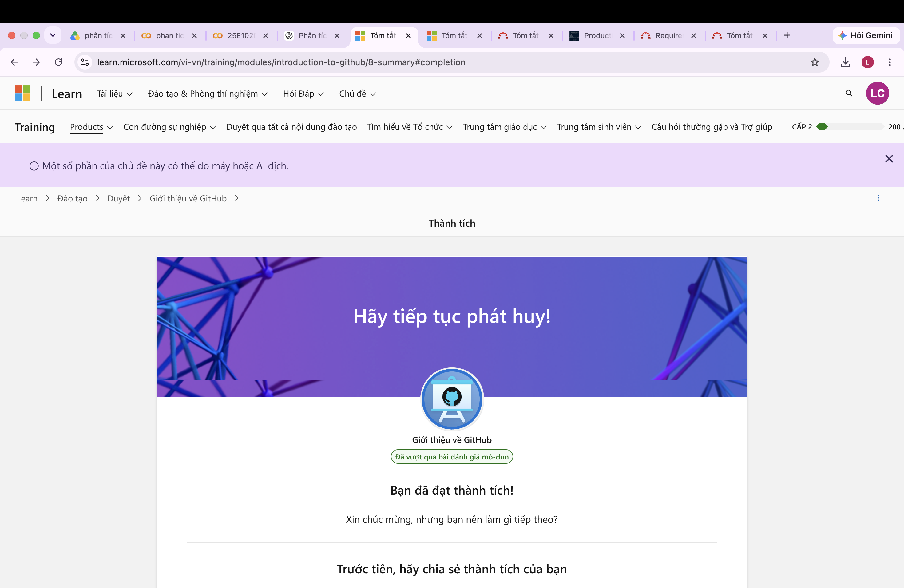904x588 pixels.
Task: Open Câu hỏi thường gặp và Trợ giúp
Action: pos(712,127)
